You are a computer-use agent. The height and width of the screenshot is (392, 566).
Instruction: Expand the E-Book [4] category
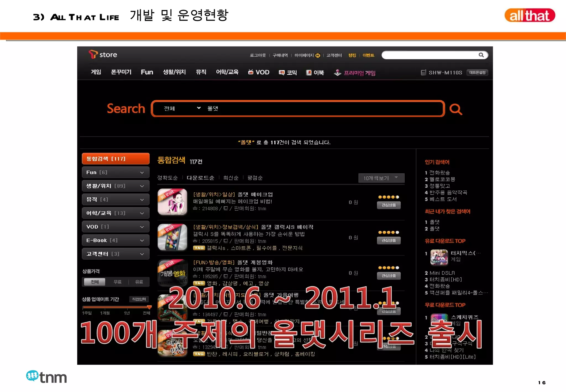point(116,240)
